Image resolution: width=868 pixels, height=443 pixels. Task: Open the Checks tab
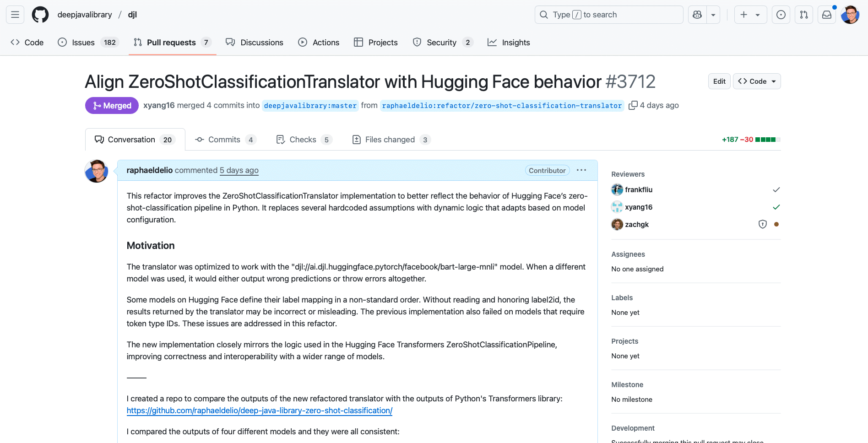click(303, 140)
